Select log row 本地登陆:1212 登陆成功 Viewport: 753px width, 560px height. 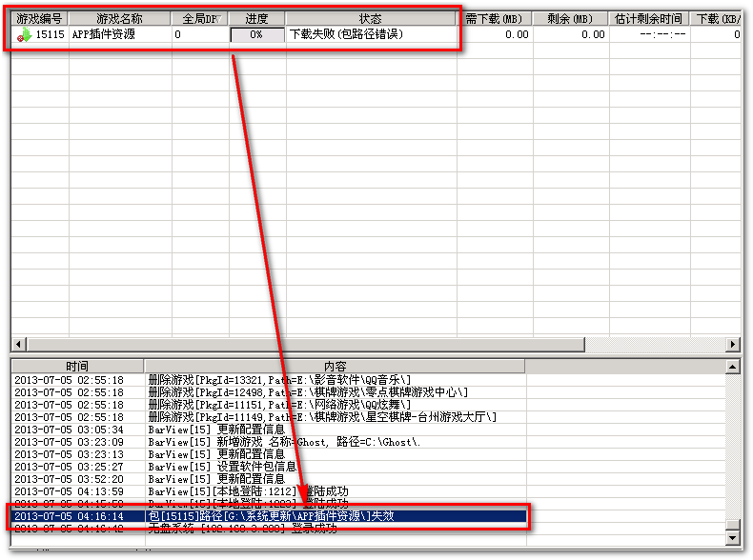(269, 491)
